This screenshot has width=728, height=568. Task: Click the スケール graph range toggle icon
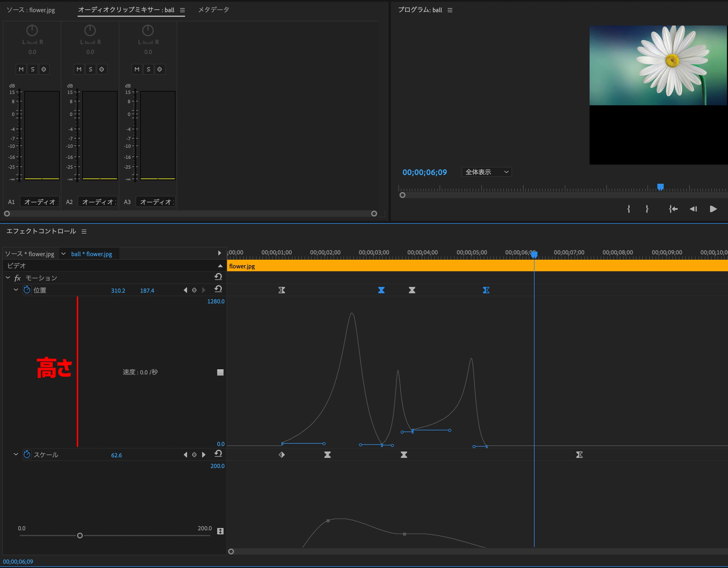[x=220, y=531]
